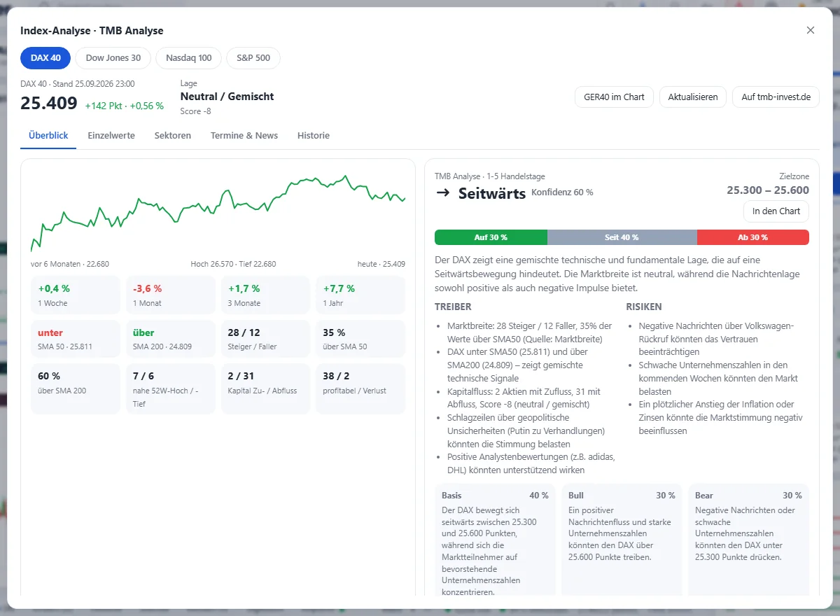Close the Index-Analyse dialog

[811, 30]
